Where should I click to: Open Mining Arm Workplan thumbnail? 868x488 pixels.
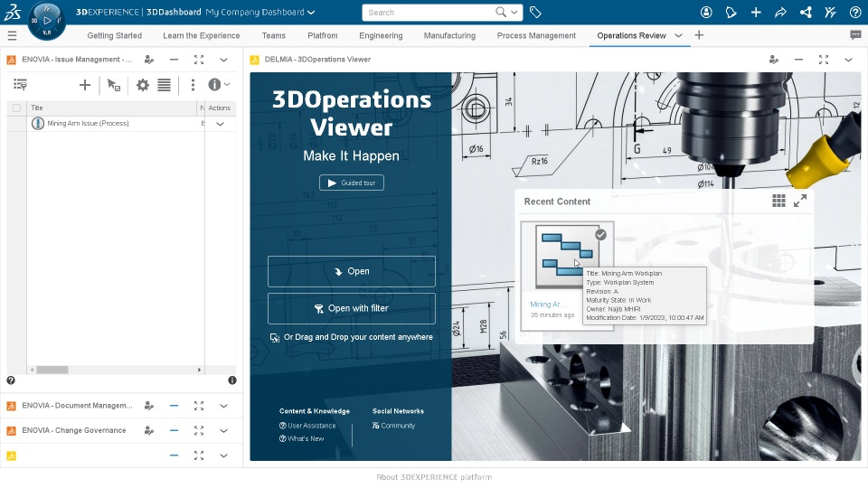(x=568, y=256)
